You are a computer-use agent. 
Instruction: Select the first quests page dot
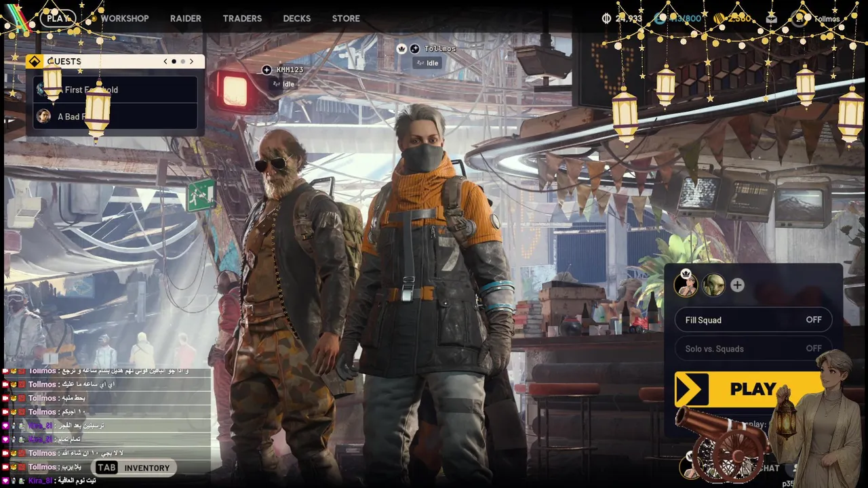[x=174, y=61]
